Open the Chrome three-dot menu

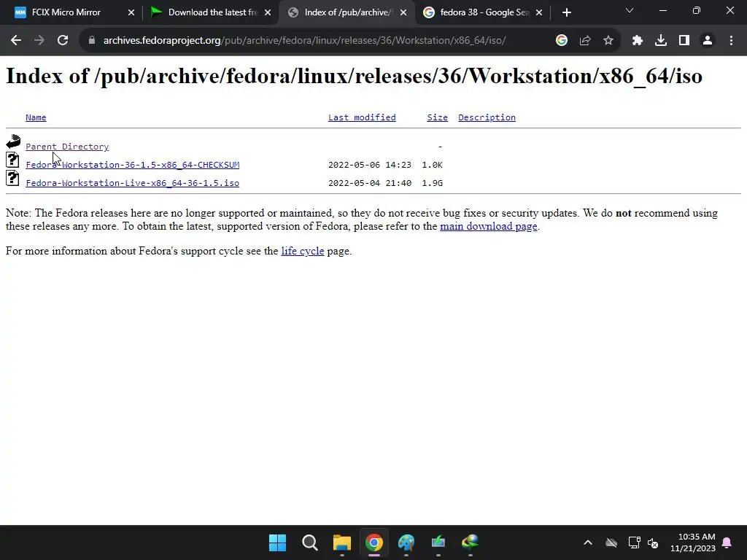(731, 41)
